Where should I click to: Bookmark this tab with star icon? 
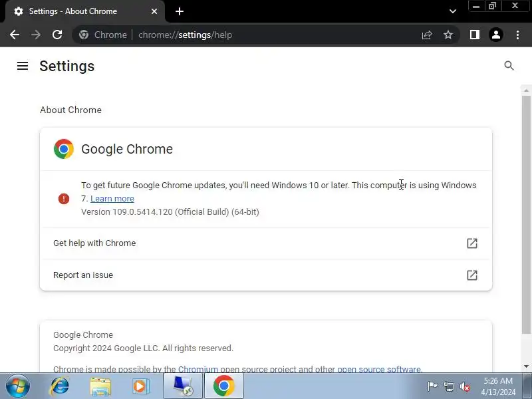pos(448,35)
